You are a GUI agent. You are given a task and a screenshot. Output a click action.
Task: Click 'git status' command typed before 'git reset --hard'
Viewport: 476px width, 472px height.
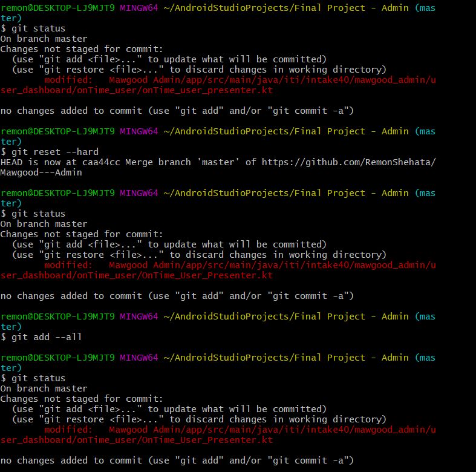[x=38, y=28]
